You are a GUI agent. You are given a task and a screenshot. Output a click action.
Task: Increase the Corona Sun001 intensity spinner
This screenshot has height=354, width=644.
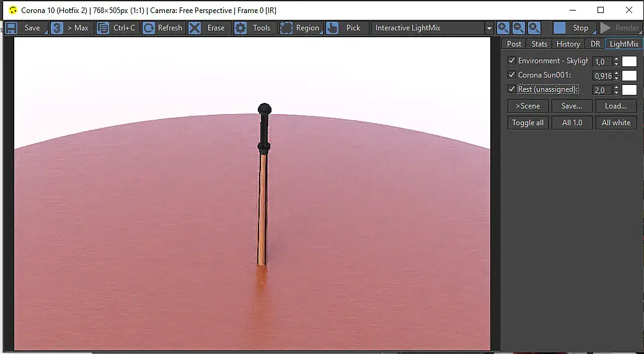point(616,73)
